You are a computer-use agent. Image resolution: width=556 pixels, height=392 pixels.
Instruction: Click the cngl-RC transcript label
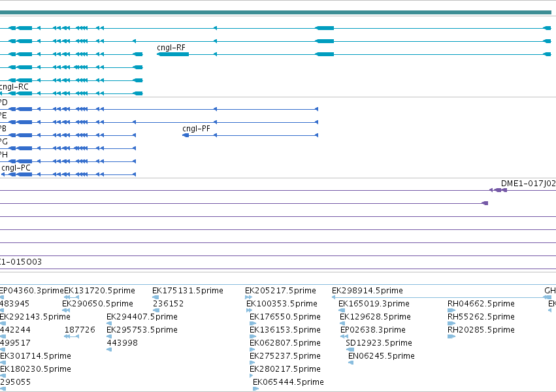click(x=14, y=87)
